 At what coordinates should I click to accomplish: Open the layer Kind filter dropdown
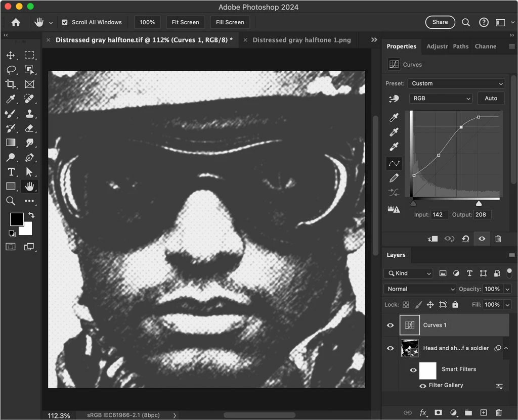[x=408, y=273]
